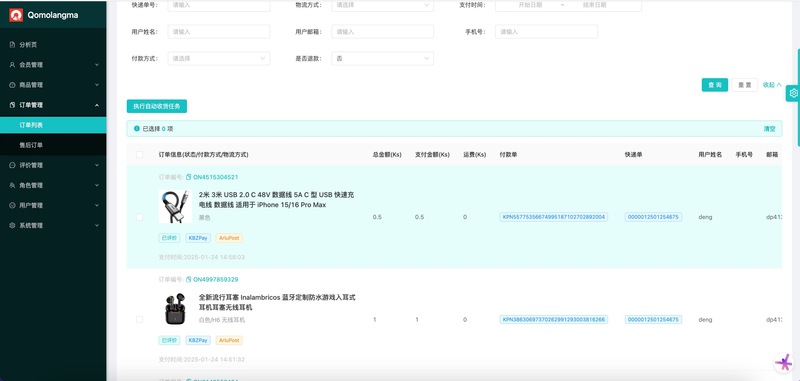This screenshot has width=800, height=381.
Task: Collapse 订单管理 using its up chevron
Action: 97,105
